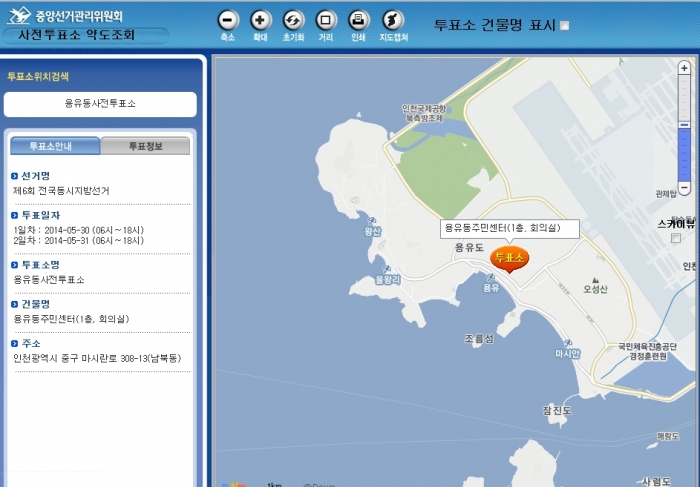Click the 오성산 mountain map icon

595,280
